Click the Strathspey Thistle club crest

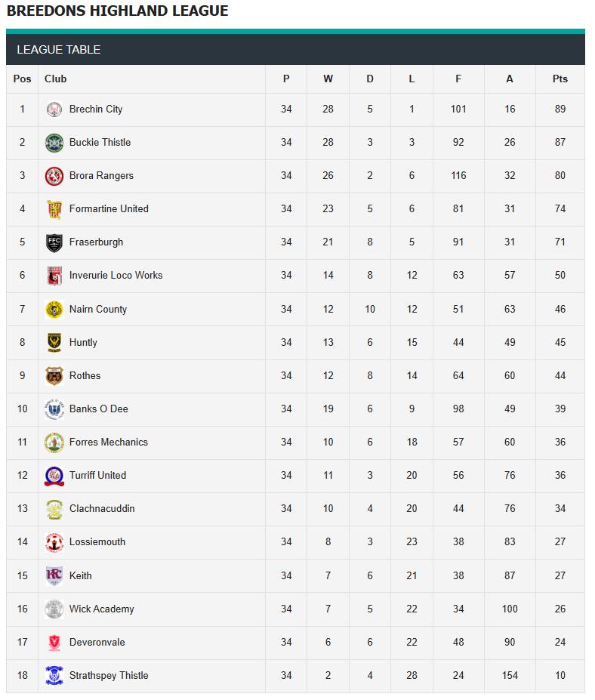54,676
